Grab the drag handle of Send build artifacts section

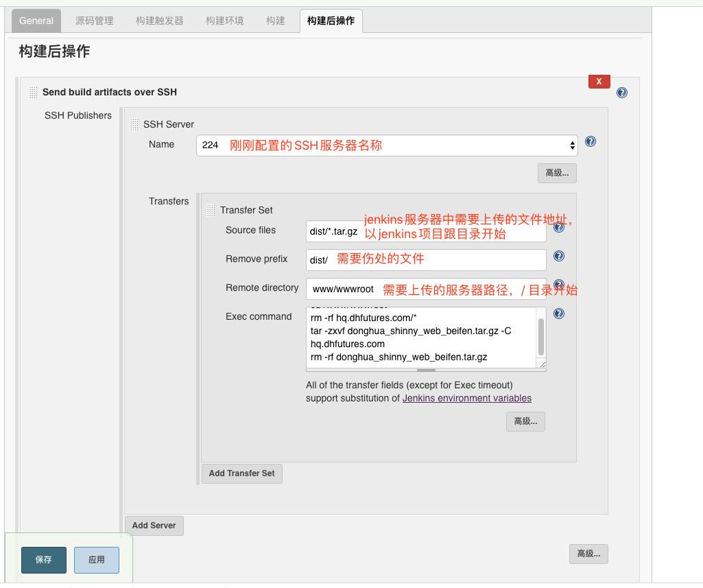click(33, 93)
